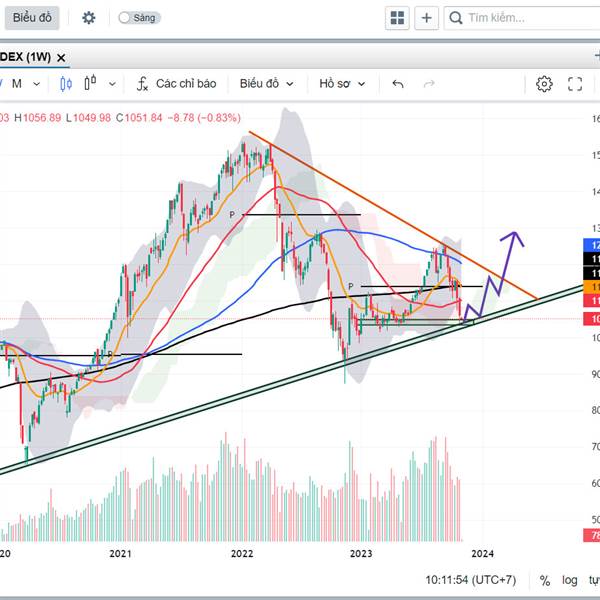This screenshot has height=600, width=600.
Task: Click the blue price label on axis
Action: point(592,245)
